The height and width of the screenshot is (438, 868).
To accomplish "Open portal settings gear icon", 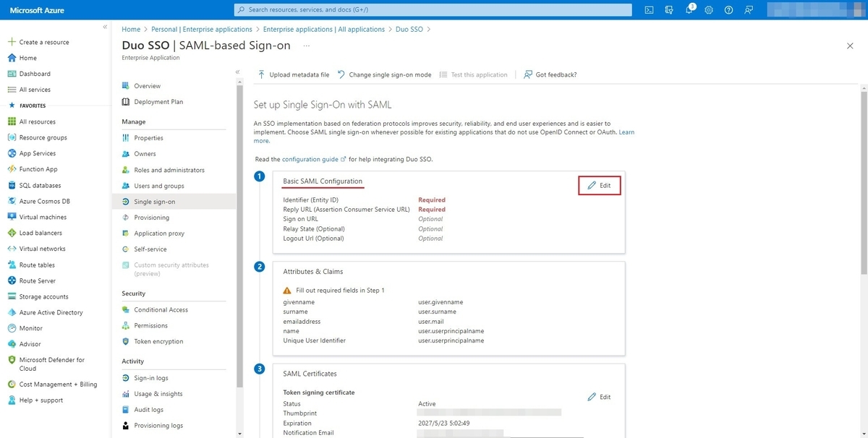I will click(x=709, y=10).
